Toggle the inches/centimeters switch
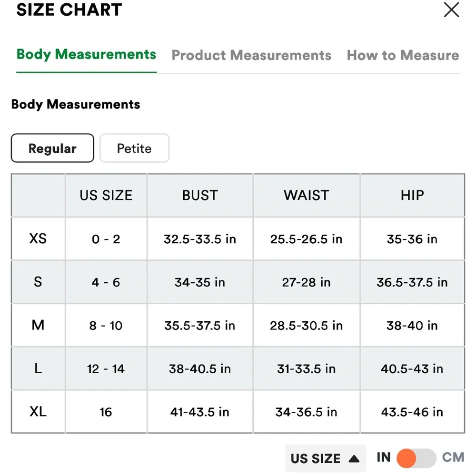 pyautogui.click(x=416, y=458)
